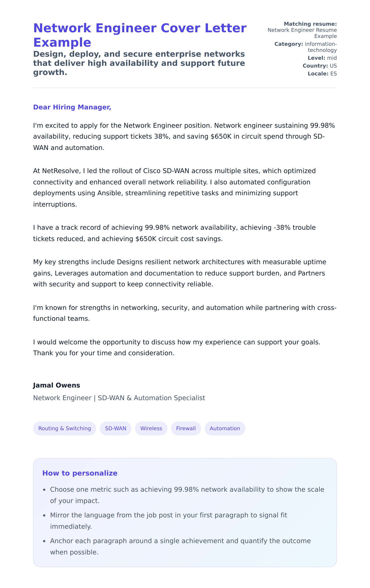Click the How to personalize heading
The width and height of the screenshot is (370, 588).
coord(80,473)
